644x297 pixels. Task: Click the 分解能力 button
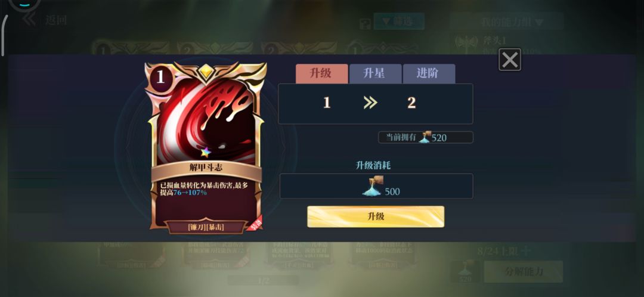coord(524,271)
